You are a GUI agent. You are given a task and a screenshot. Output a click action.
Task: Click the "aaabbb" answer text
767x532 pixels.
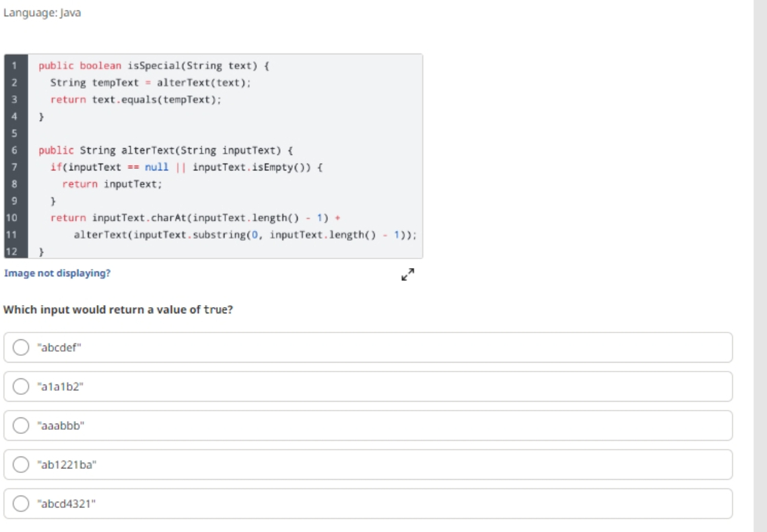coord(60,426)
